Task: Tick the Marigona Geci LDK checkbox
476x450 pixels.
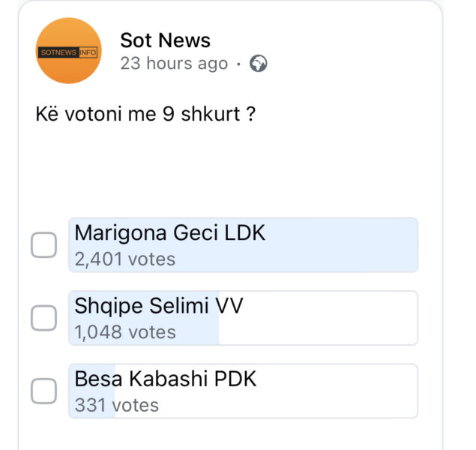Action: coord(43,245)
